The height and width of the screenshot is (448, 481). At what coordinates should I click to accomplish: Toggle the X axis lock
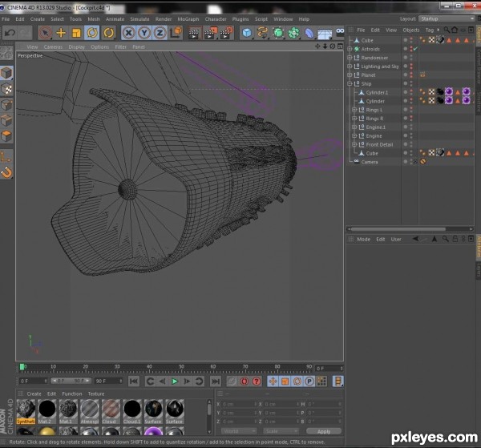129,33
